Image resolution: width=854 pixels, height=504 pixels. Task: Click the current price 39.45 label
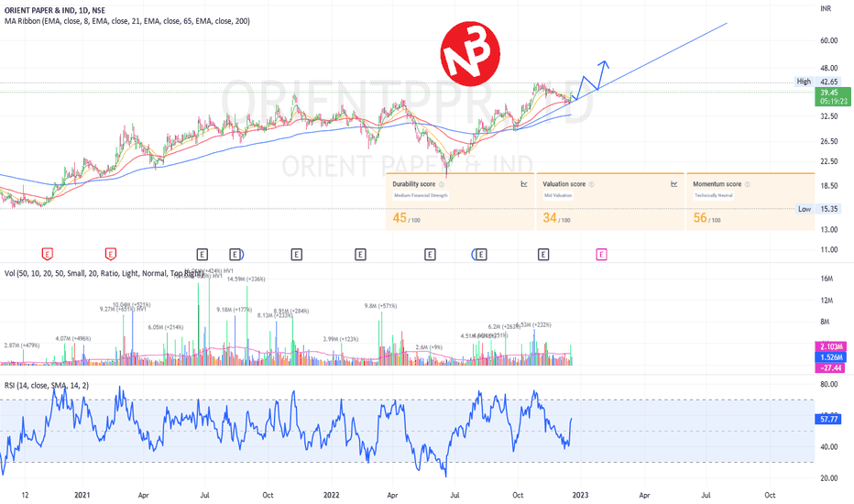(834, 97)
